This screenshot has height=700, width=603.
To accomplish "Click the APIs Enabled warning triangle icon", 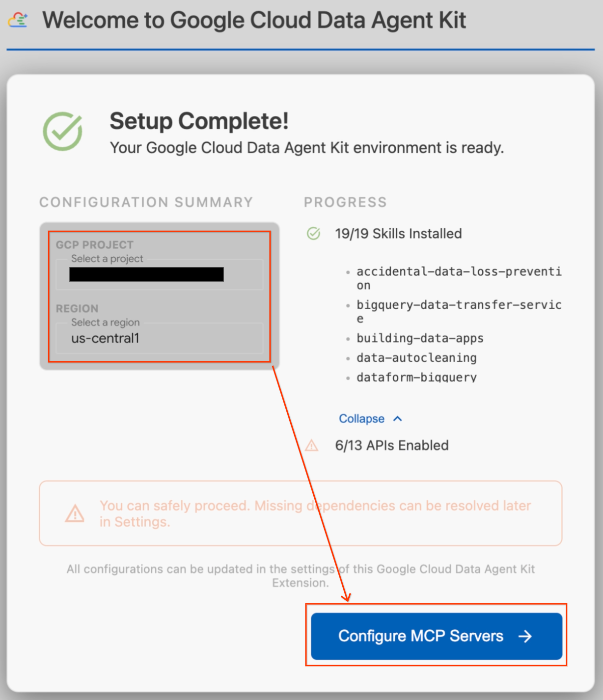I will point(312,446).
